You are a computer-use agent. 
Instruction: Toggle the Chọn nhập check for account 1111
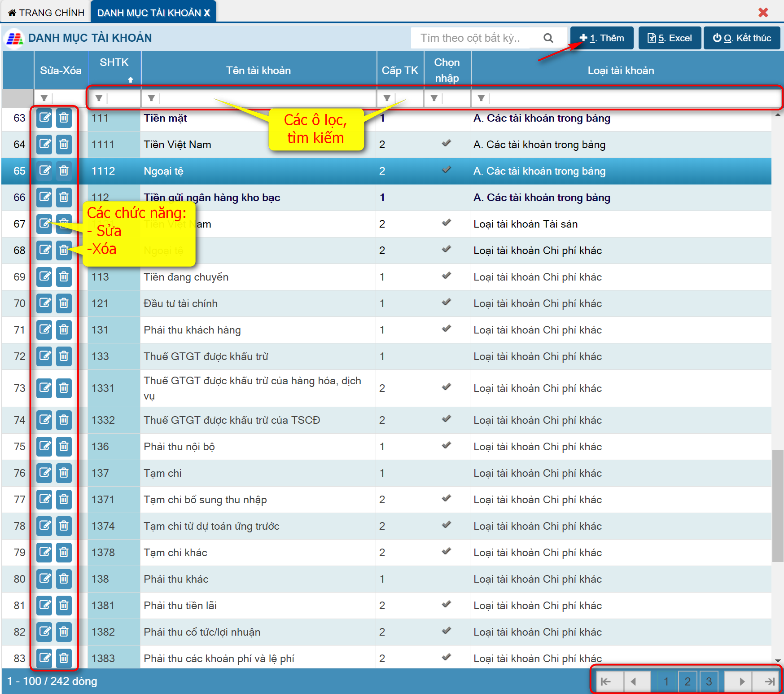(x=446, y=144)
